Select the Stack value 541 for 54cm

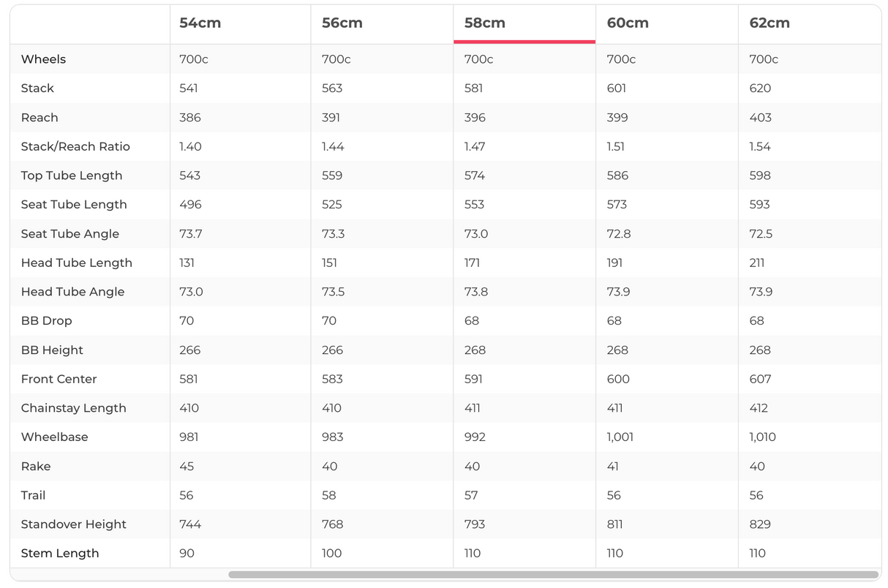(x=189, y=88)
